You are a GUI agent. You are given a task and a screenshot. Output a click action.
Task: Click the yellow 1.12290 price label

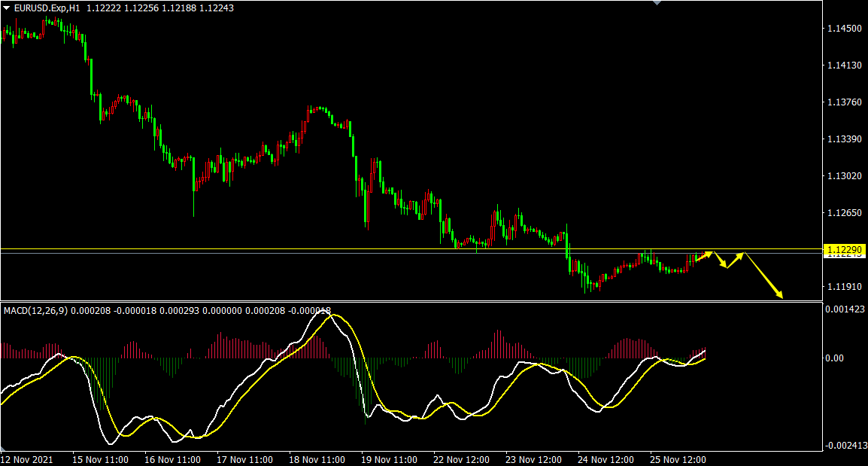(x=845, y=248)
